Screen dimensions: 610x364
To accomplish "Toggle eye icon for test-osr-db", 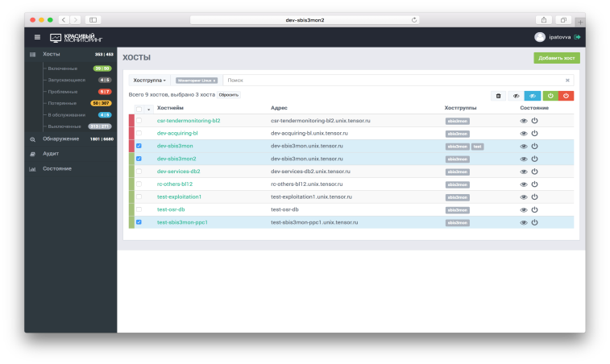I will point(524,209).
